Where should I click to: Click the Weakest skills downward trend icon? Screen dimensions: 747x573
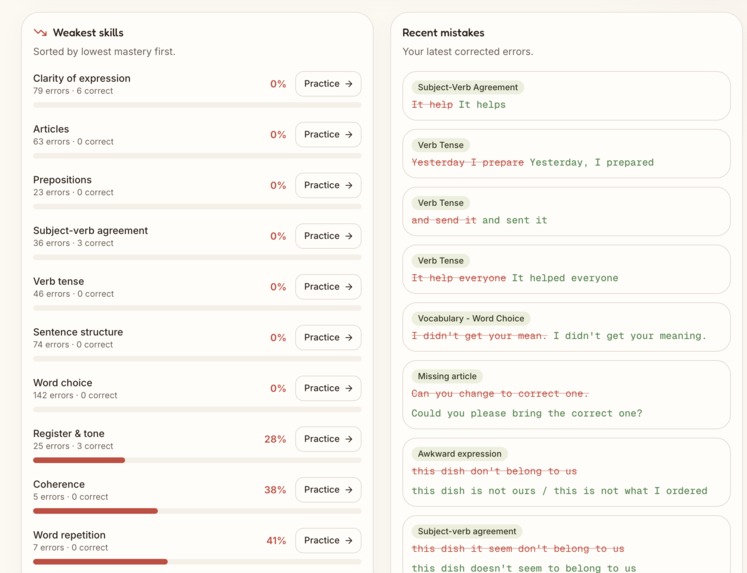(40, 33)
